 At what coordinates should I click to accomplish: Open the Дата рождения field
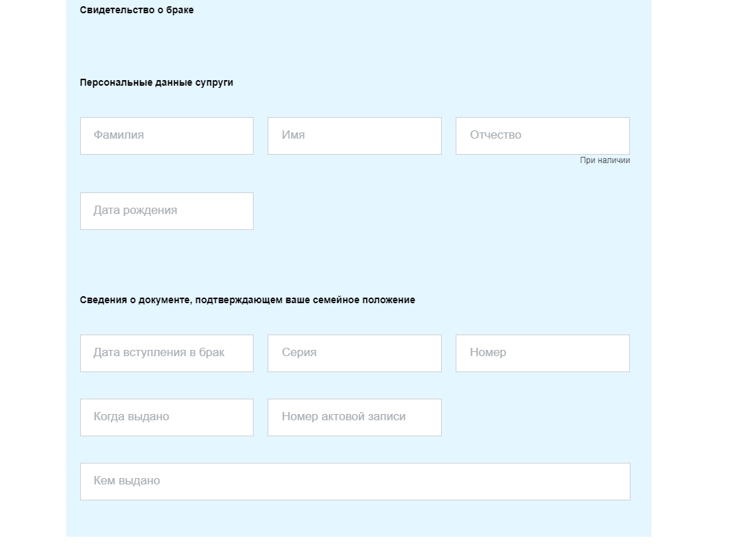(167, 211)
